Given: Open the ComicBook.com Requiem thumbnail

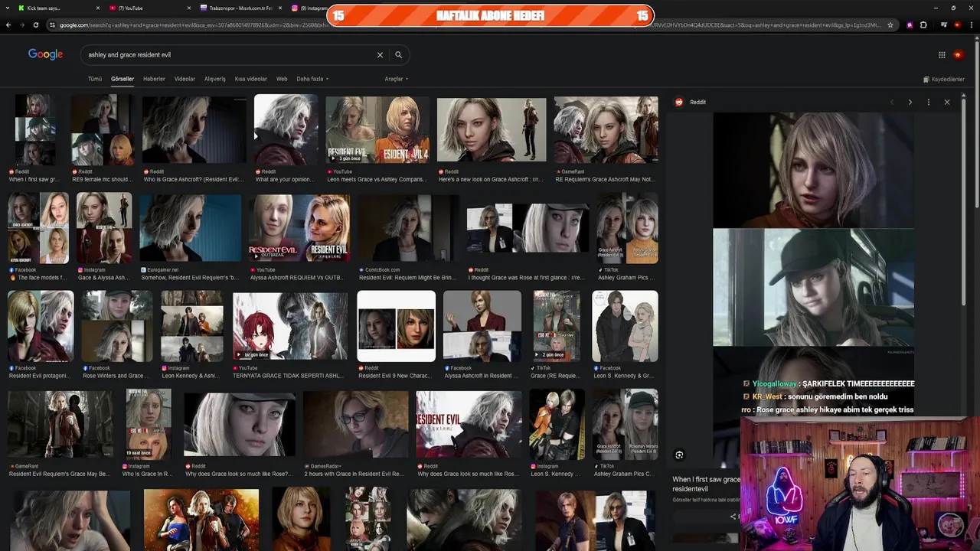Looking at the screenshot, I should pyautogui.click(x=409, y=228).
